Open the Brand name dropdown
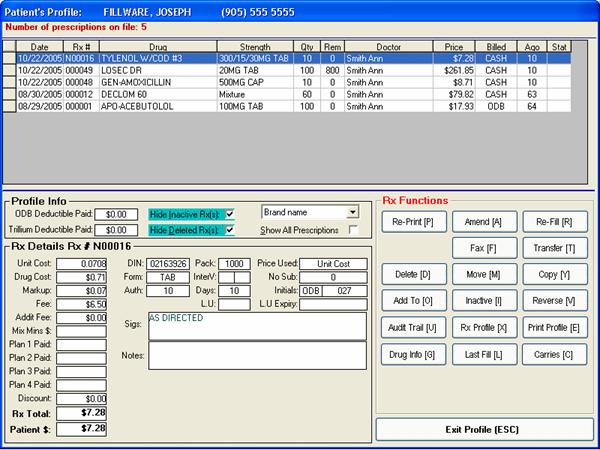The height and width of the screenshot is (450, 600). click(x=352, y=212)
